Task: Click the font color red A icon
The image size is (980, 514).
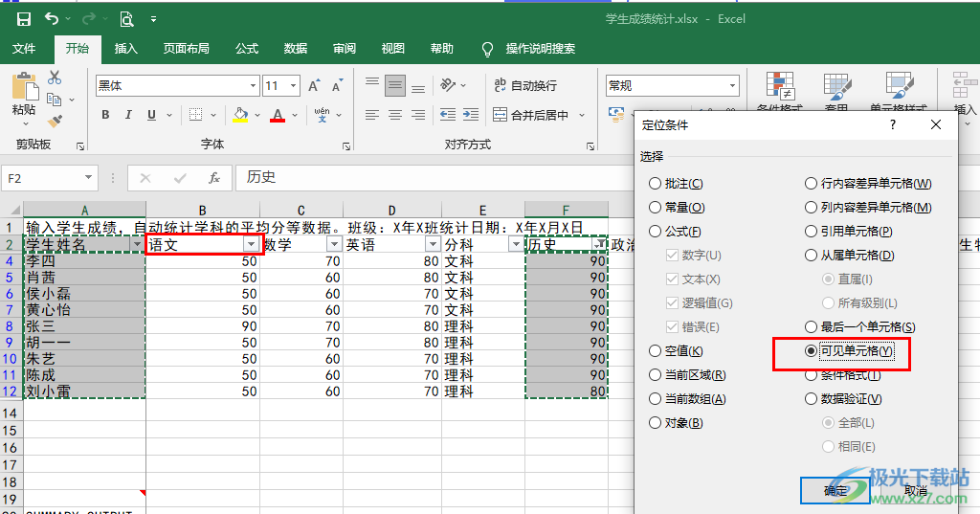Action: 278,115
